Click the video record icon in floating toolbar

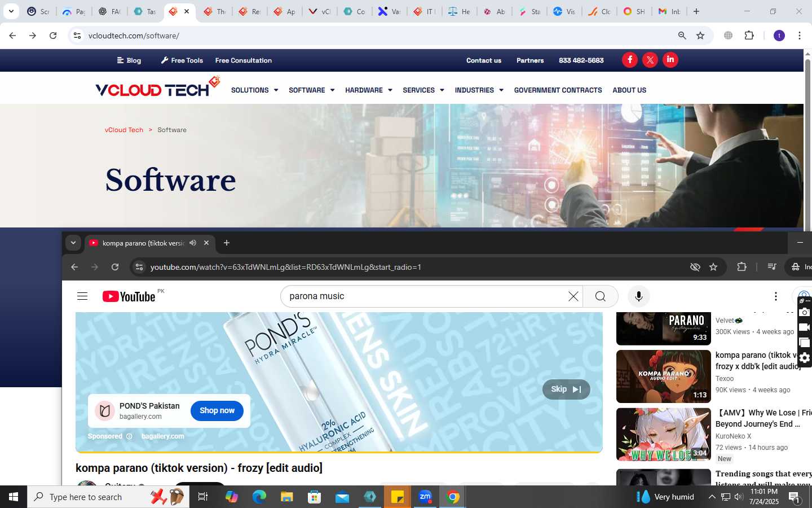pos(805,327)
